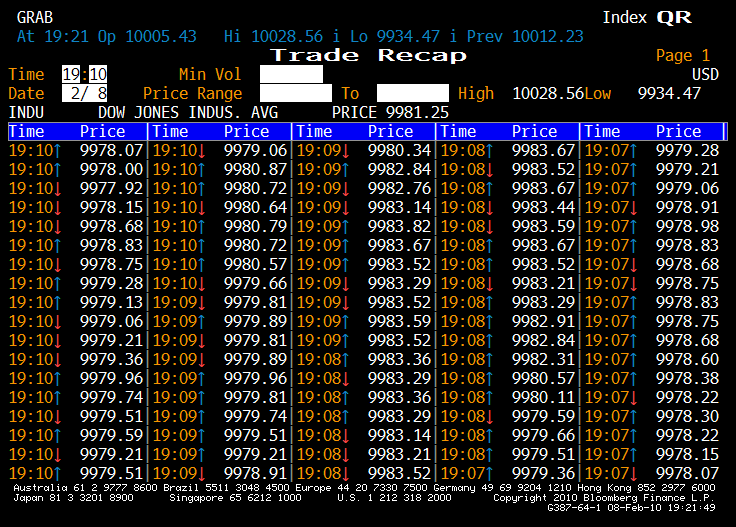The image size is (736, 527).
Task: Select the price 9980.79
Action: [255, 226]
